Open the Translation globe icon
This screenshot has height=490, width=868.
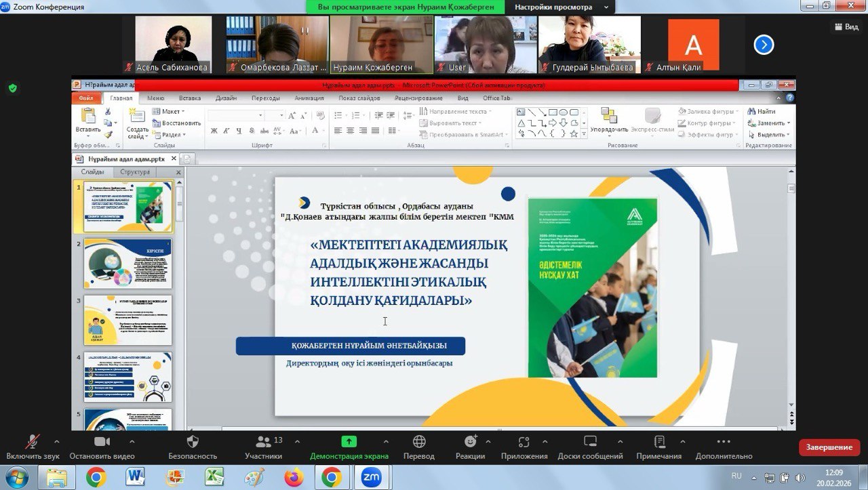point(418,443)
